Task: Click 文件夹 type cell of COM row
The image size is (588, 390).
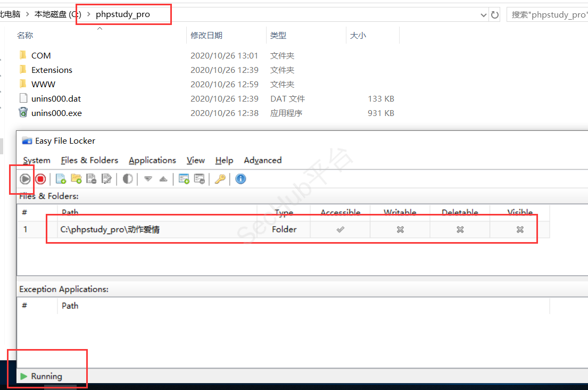Action: tap(283, 55)
